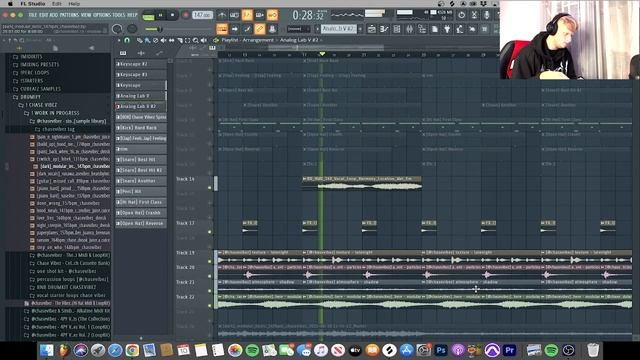This screenshot has width=640, height=360.
Task: Click the step editing arrow icon
Action: 235,29
